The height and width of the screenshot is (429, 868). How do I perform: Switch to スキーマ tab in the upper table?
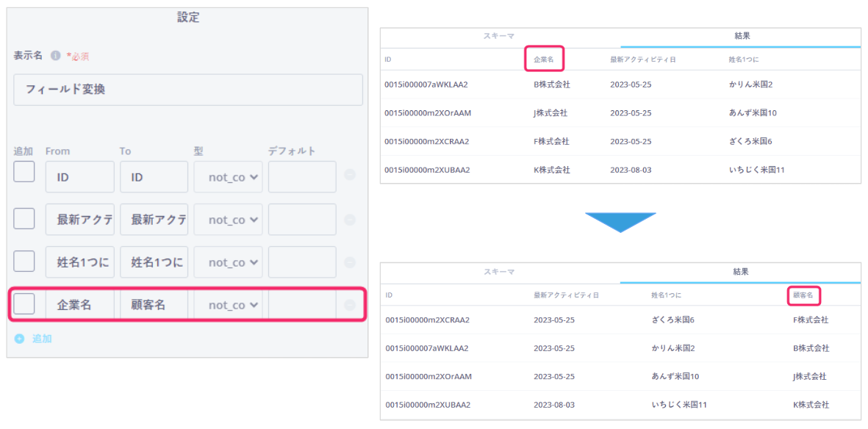point(499,36)
